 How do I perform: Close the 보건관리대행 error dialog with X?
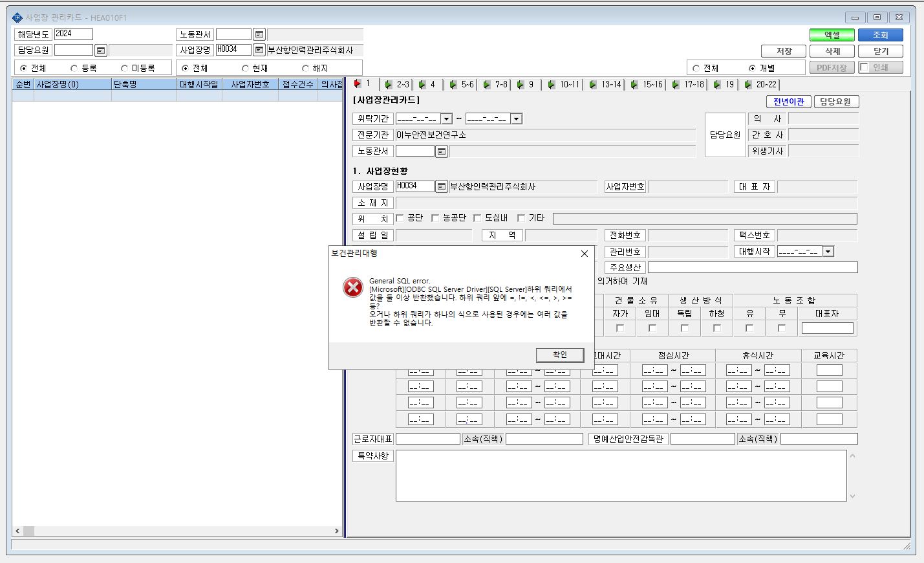click(x=585, y=254)
